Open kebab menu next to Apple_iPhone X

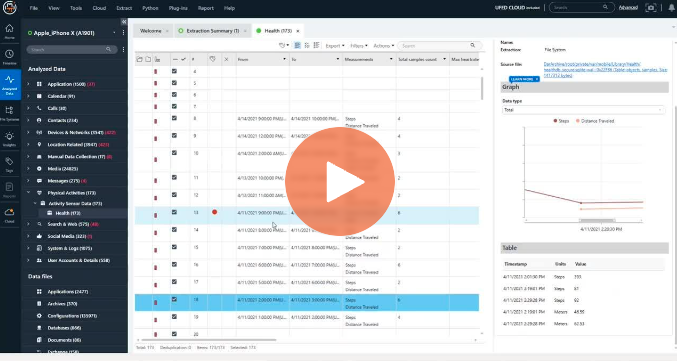click(123, 33)
